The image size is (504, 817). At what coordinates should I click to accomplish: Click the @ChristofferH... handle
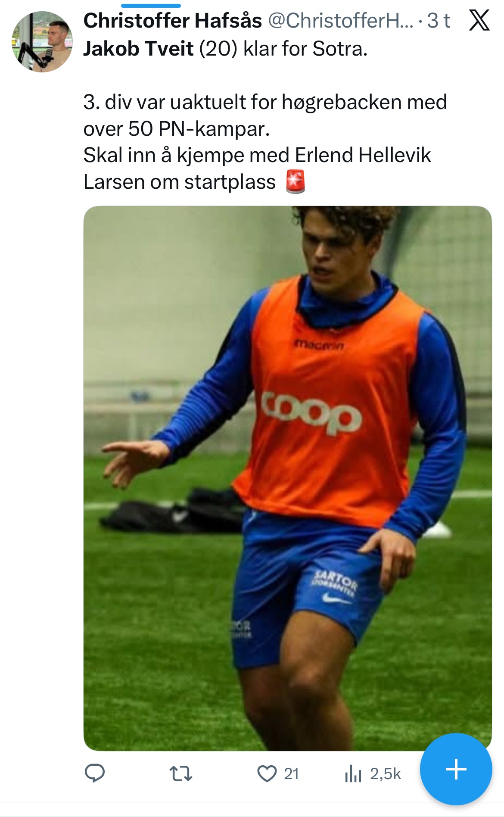340,21
